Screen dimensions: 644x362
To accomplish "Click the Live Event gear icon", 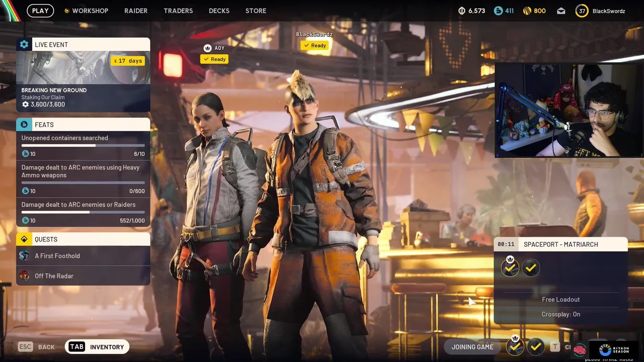I will [x=24, y=44].
